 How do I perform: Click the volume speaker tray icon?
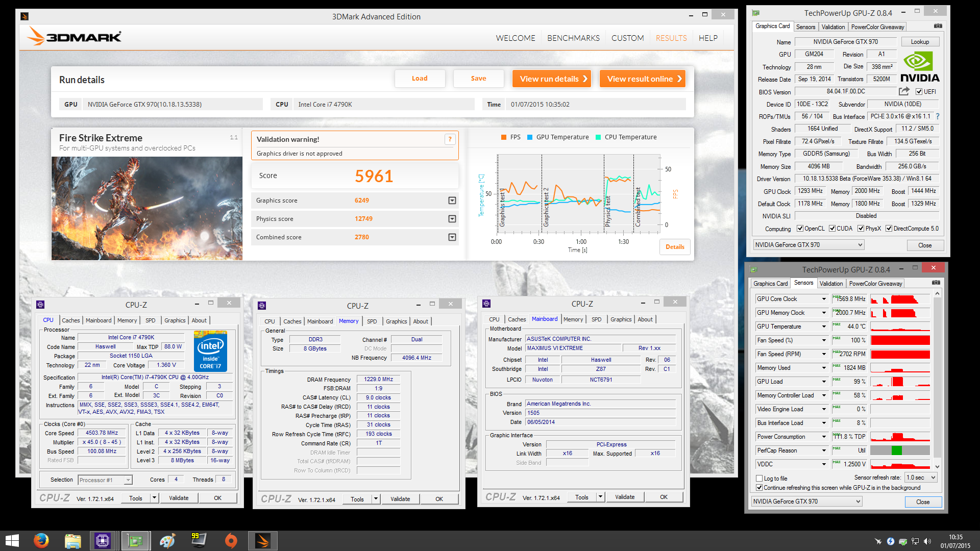pyautogui.click(x=927, y=541)
